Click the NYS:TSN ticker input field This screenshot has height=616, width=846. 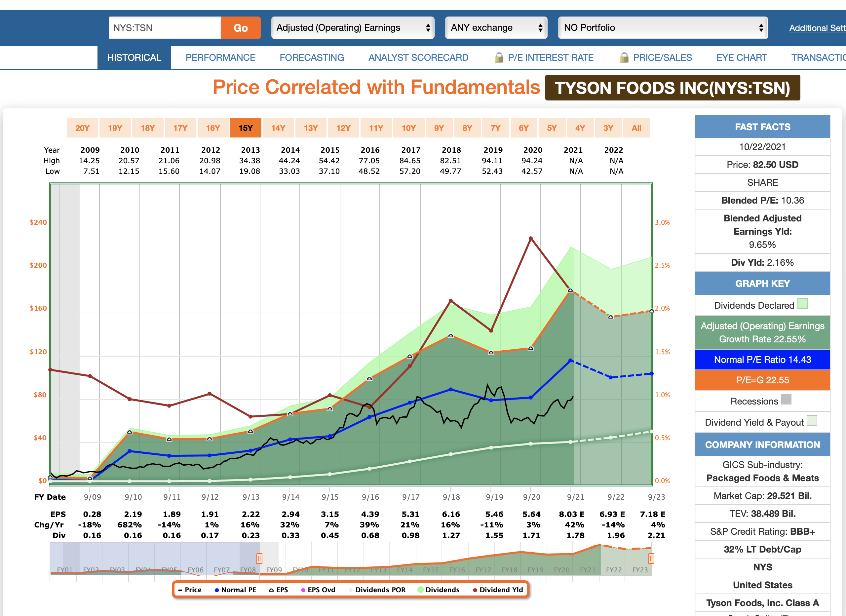point(165,28)
